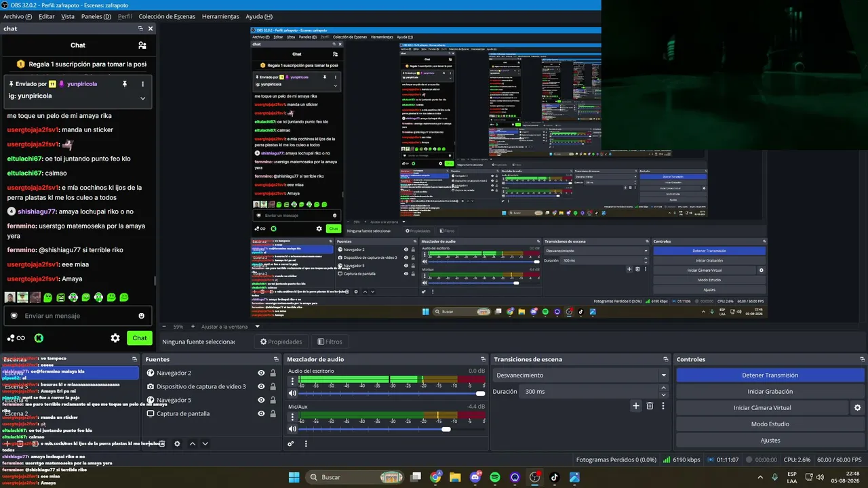Open Mic/Aux three-dot options

292,417
